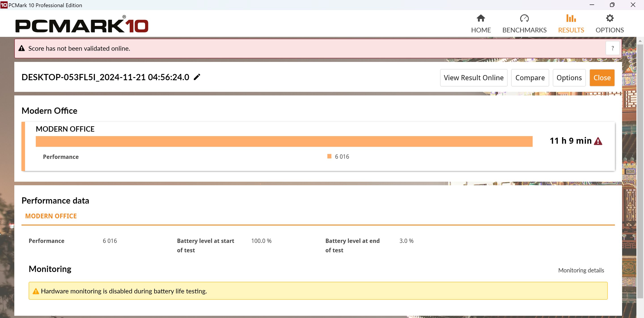Select the MODERN OFFICE performance tab
The image size is (644, 318).
[51, 216]
